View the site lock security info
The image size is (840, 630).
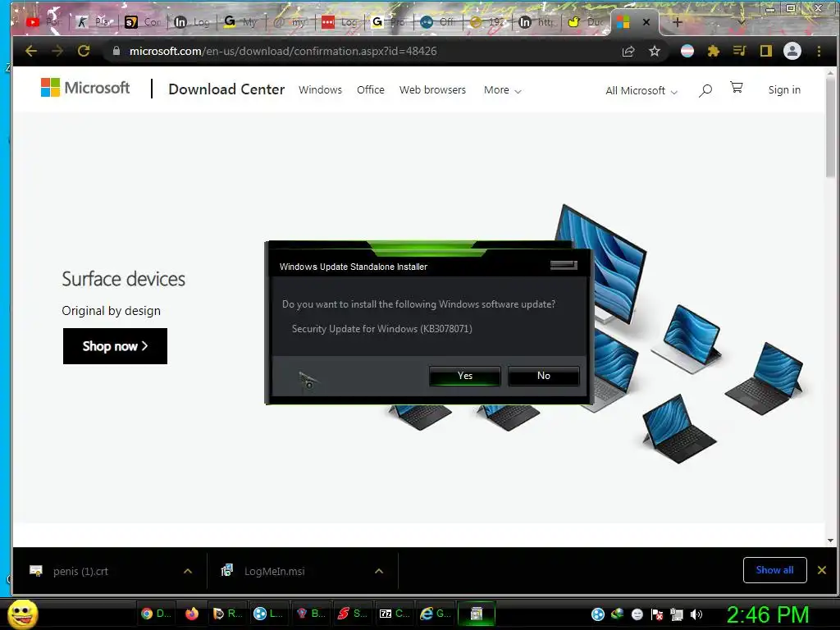coord(116,51)
